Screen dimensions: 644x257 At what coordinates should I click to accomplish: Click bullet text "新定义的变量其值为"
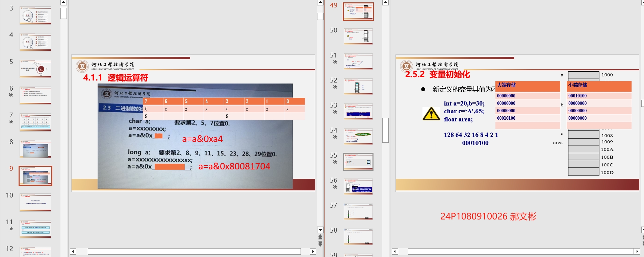pyautogui.click(x=463, y=89)
